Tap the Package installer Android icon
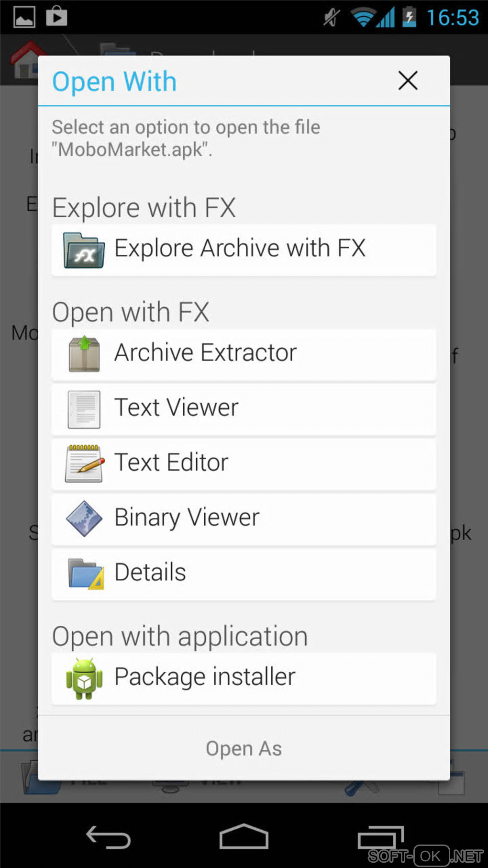Image resolution: width=488 pixels, height=868 pixels. [x=84, y=678]
